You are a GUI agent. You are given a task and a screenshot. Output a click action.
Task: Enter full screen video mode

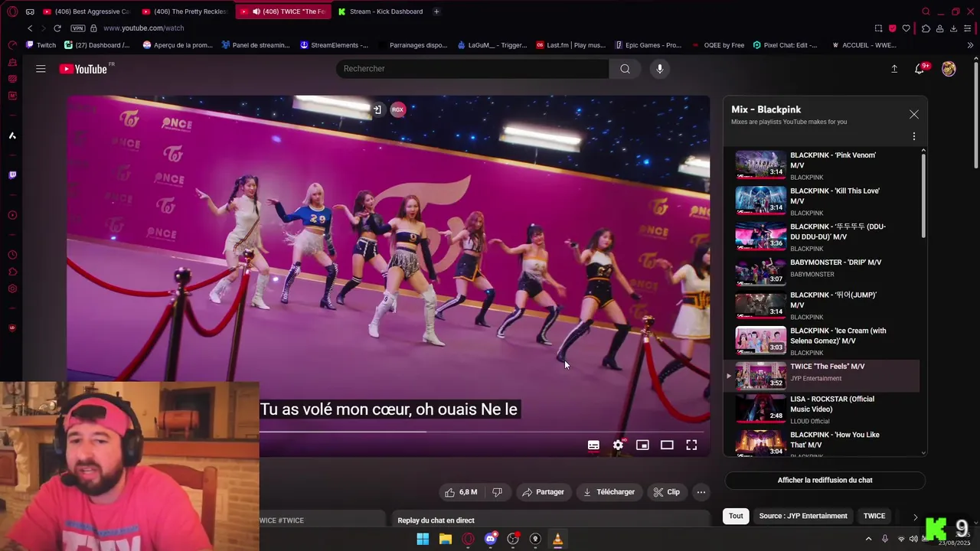point(691,445)
